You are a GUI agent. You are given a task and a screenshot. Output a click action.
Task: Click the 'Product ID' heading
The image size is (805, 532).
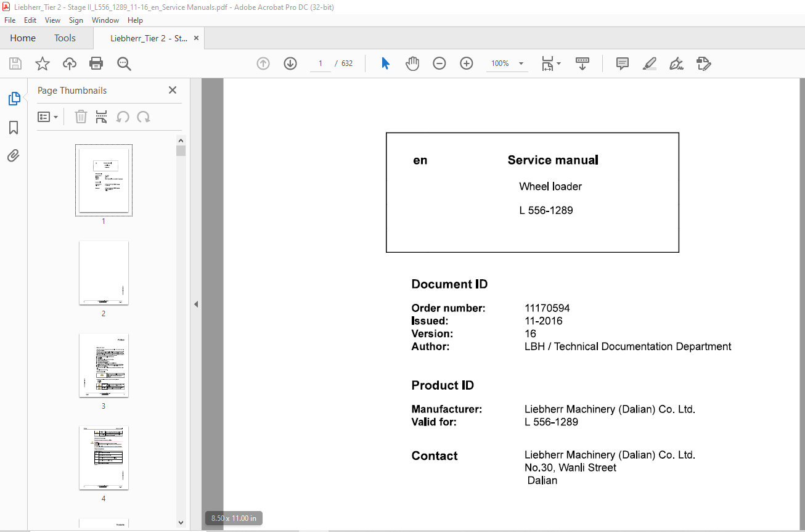443,385
